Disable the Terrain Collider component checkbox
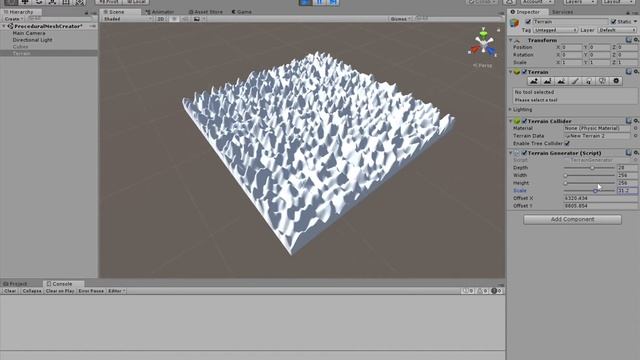Viewport: 640px width, 360px height. click(524, 121)
